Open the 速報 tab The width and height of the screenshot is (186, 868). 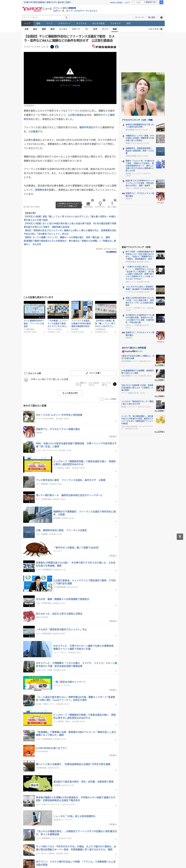pyautogui.click(x=38, y=24)
